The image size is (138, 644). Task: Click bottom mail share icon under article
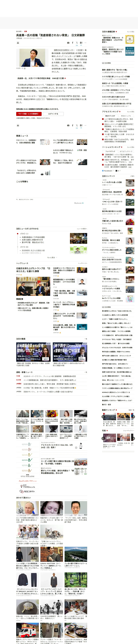pos(68,125)
